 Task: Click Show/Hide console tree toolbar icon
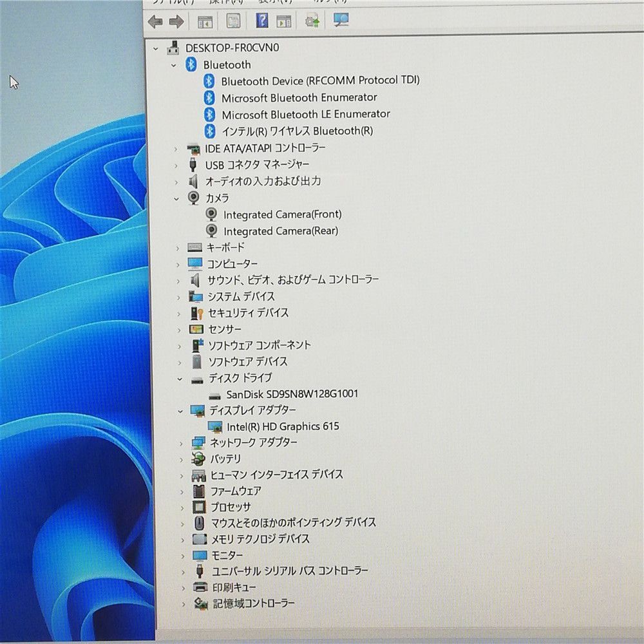[205, 22]
